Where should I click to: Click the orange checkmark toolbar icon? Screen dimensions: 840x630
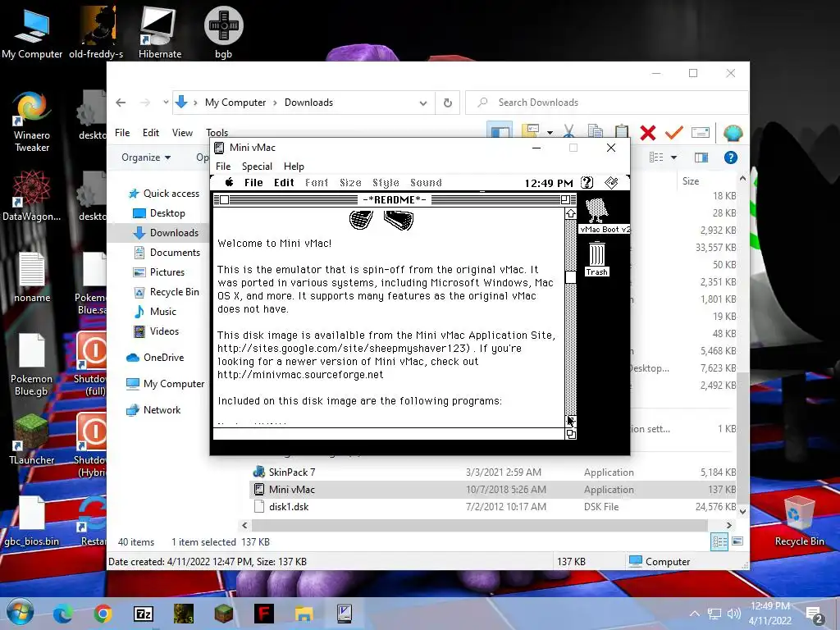tap(674, 132)
